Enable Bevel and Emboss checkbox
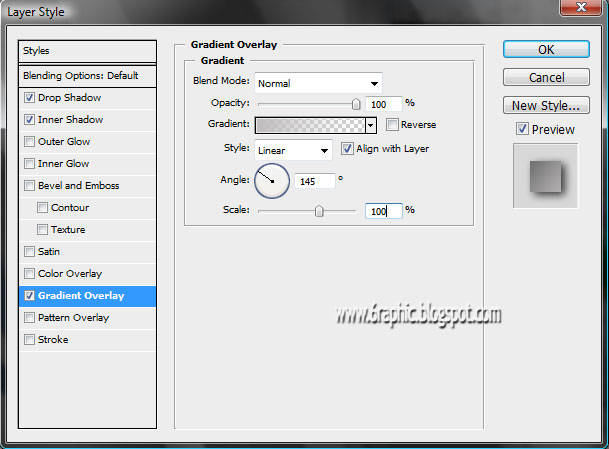 click(30, 186)
